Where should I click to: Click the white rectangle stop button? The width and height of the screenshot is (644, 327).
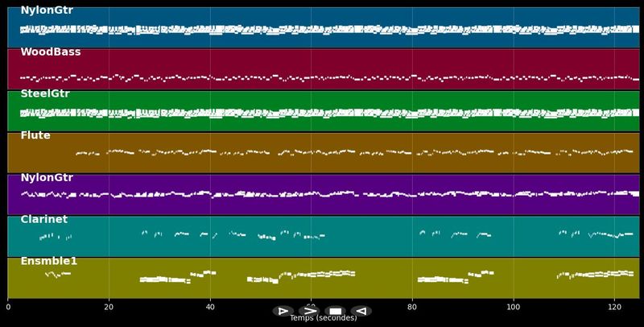click(336, 311)
